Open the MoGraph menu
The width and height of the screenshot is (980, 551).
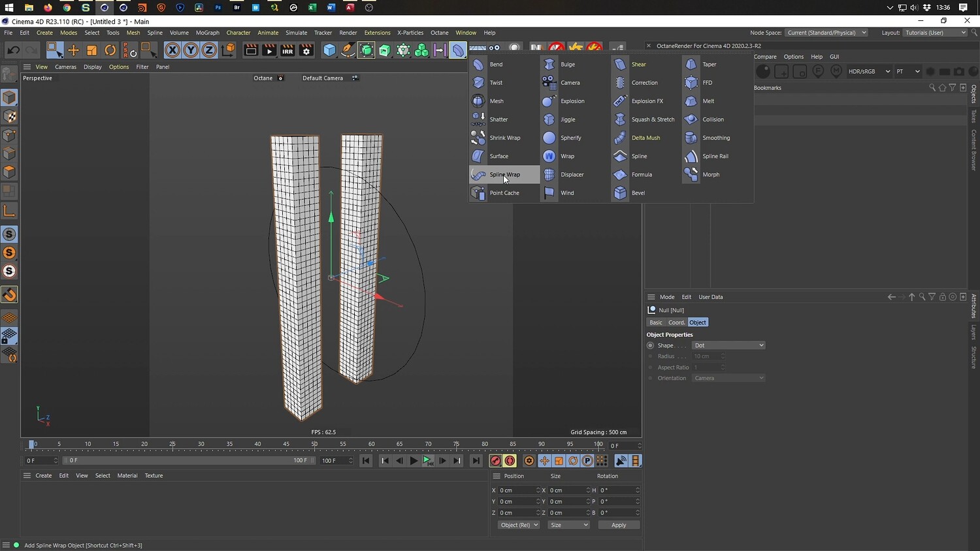click(x=207, y=33)
